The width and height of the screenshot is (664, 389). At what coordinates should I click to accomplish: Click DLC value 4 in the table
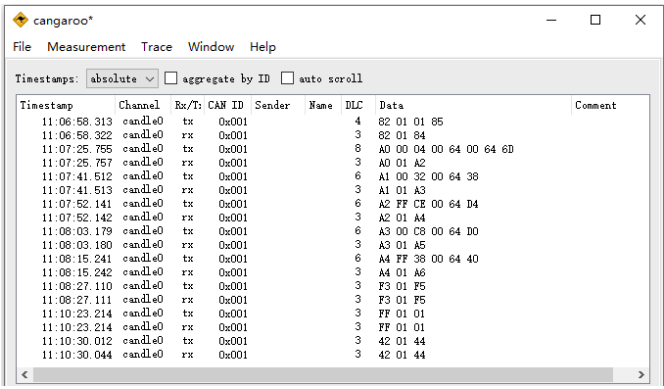point(358,121)
